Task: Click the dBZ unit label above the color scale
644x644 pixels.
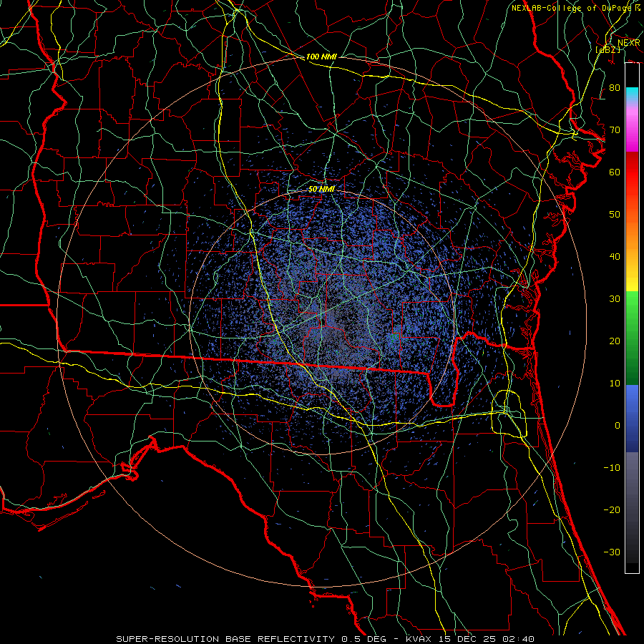Action: coord(608,49)
